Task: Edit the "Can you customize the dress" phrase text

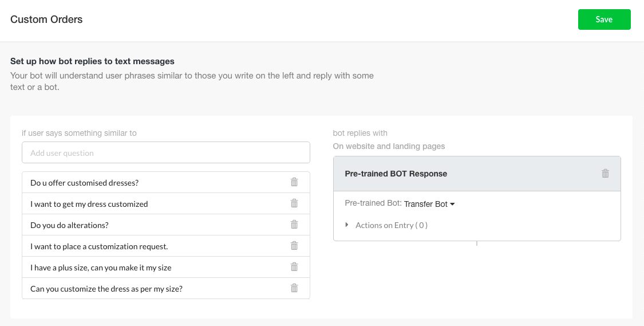Action: point(106,289)
